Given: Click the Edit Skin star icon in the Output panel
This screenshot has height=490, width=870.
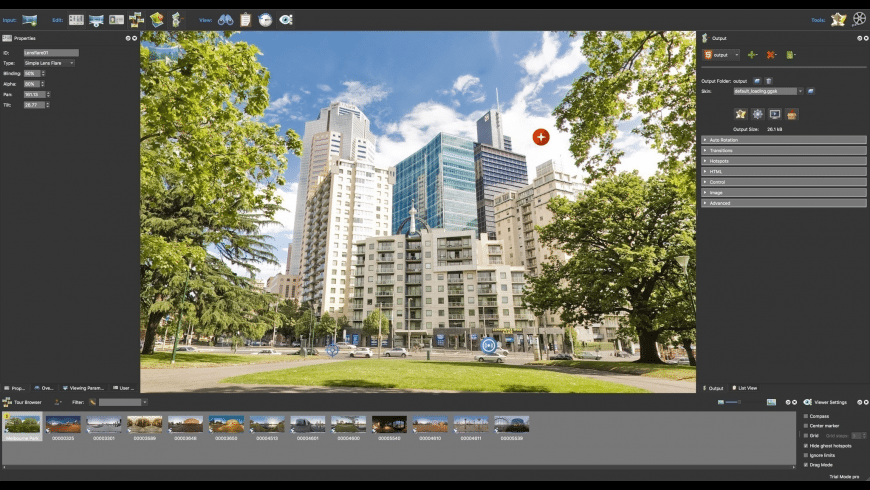Looking at the screenshot, I should pyautogui.click(x=740, y=114).
